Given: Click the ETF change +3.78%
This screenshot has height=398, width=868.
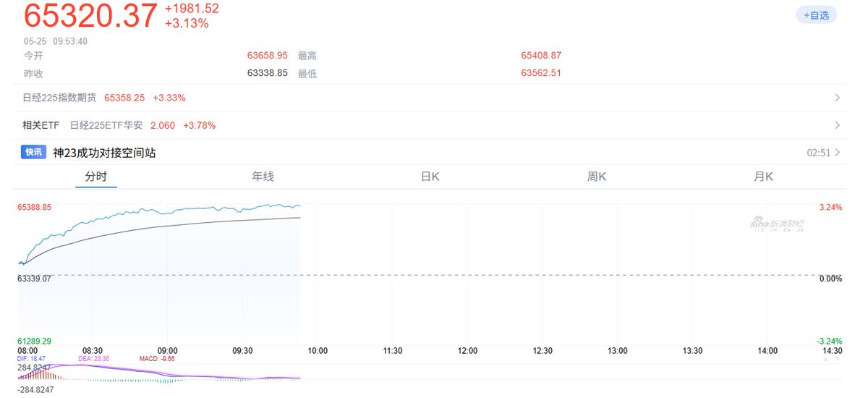Looking at the screenshot, I should pos(199,125).
